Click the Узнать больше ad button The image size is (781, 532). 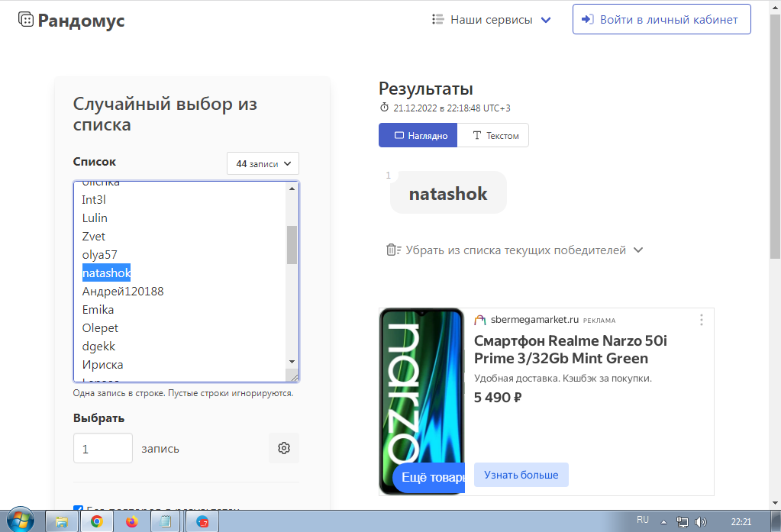tap(521, 476)
